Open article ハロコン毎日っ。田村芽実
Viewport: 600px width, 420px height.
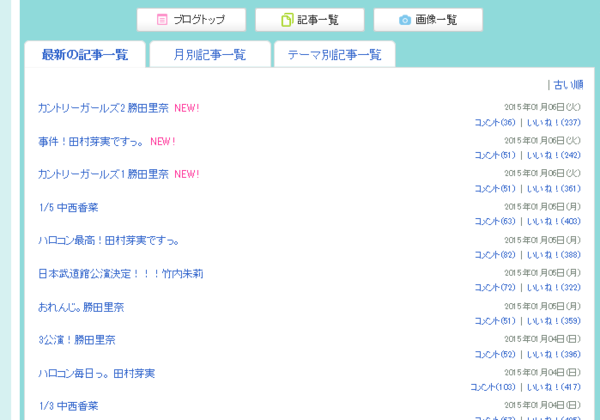[x=96, y=373]
